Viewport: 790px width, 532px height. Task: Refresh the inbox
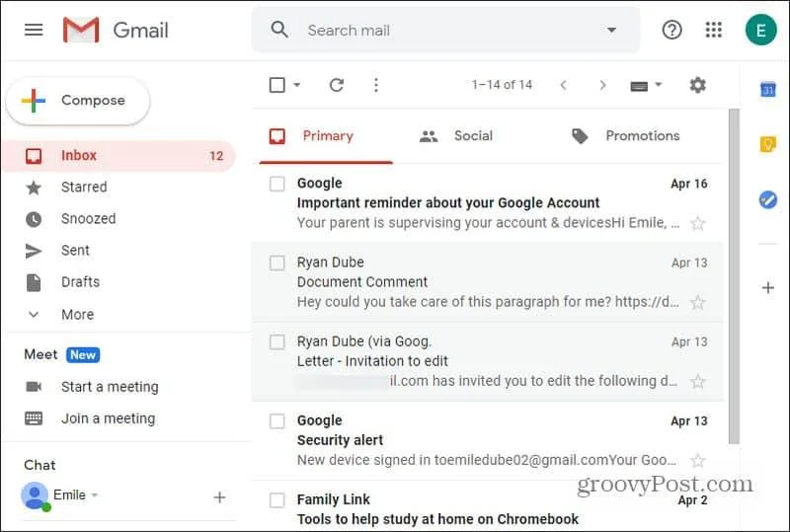[337, 85]
